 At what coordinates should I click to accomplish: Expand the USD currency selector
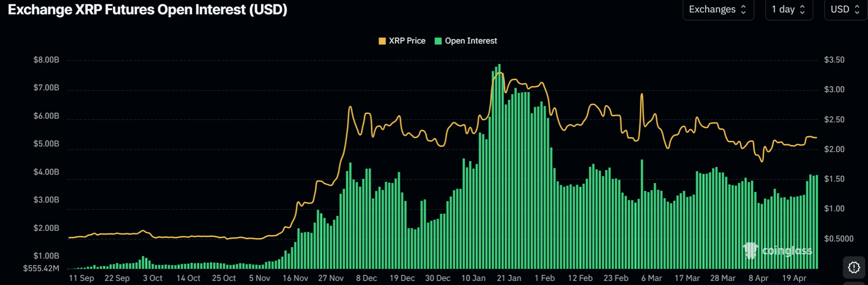(x=845, y=10)
